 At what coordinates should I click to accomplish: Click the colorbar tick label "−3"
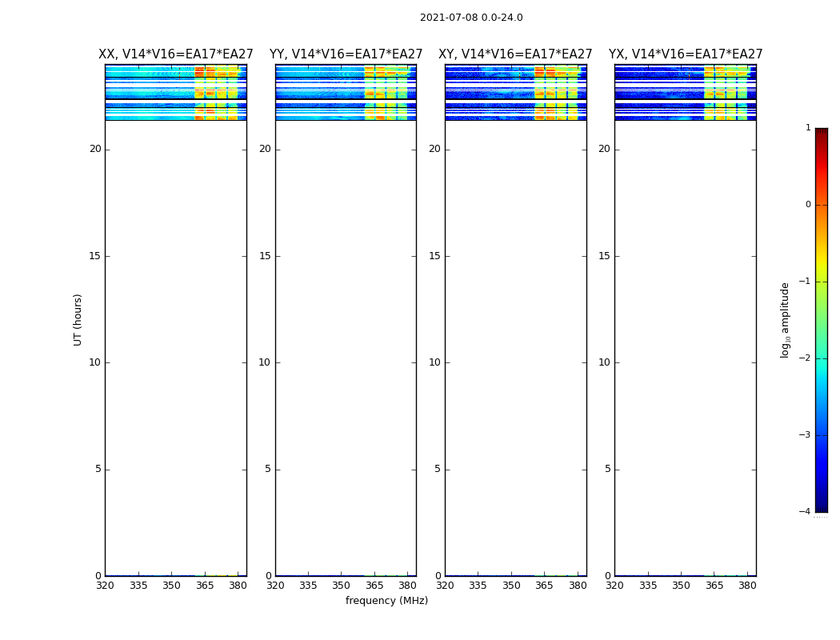click(805, 434)
